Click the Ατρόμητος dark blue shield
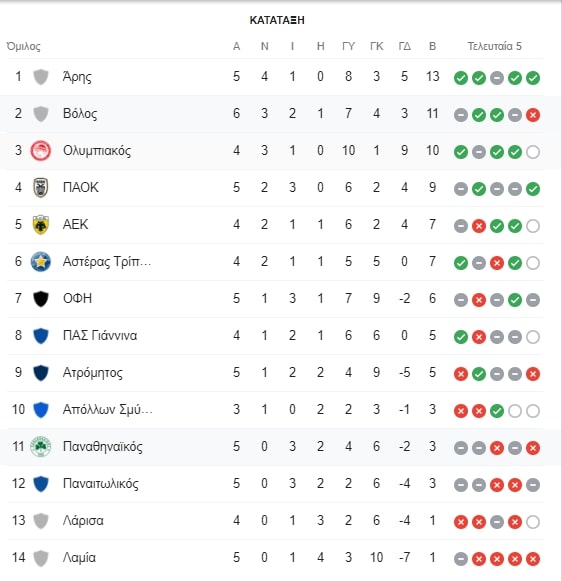Viewport: 562px width, 581px height. (x=41, y=373)
